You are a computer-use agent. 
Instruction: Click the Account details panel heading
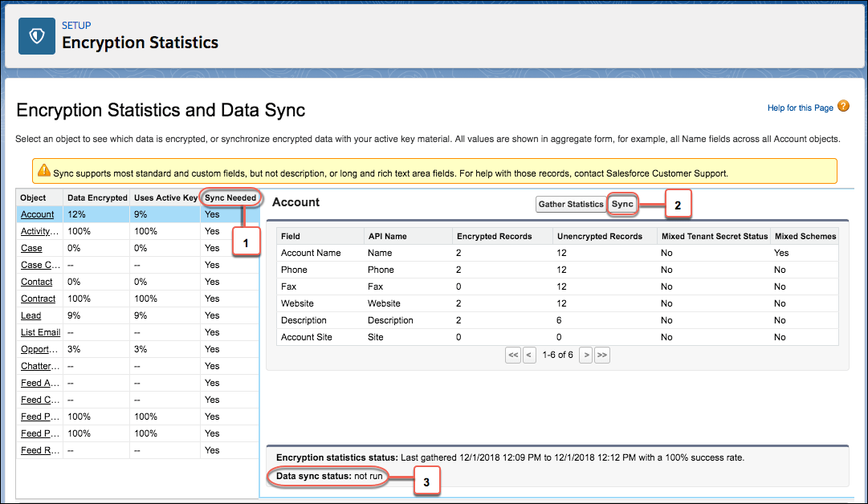tap(295, 202)
